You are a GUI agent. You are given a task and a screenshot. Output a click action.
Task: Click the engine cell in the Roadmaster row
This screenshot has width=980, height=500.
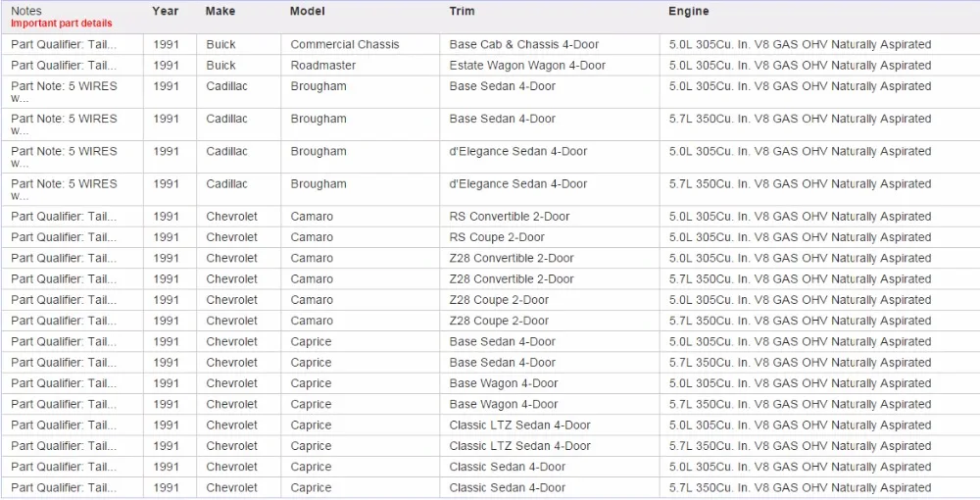point(800,65)
